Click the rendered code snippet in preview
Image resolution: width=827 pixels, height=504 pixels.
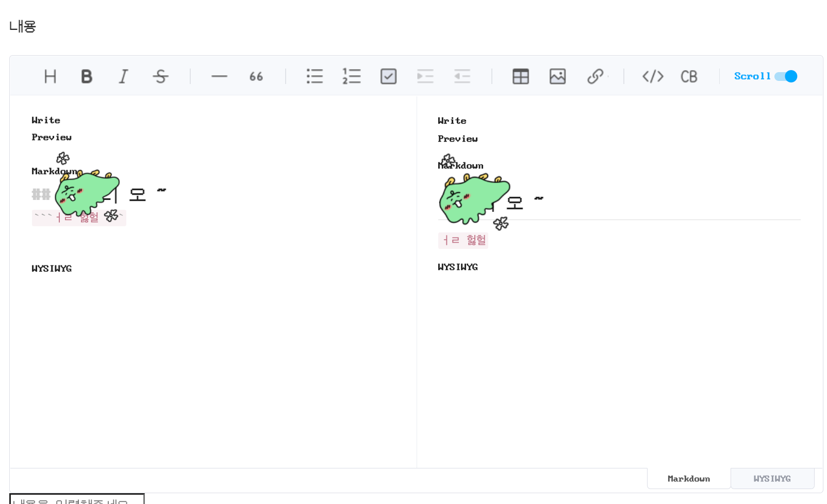tap(463, 240)
